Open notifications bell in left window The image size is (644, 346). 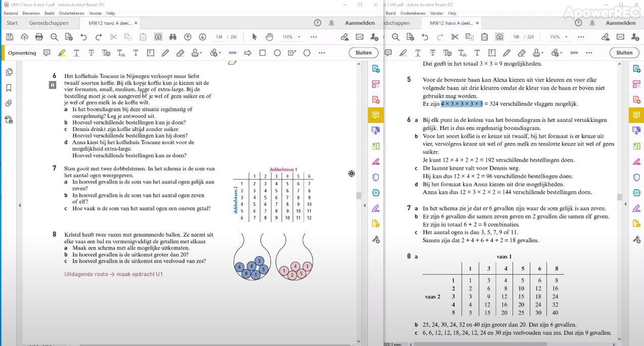(331, 23)
